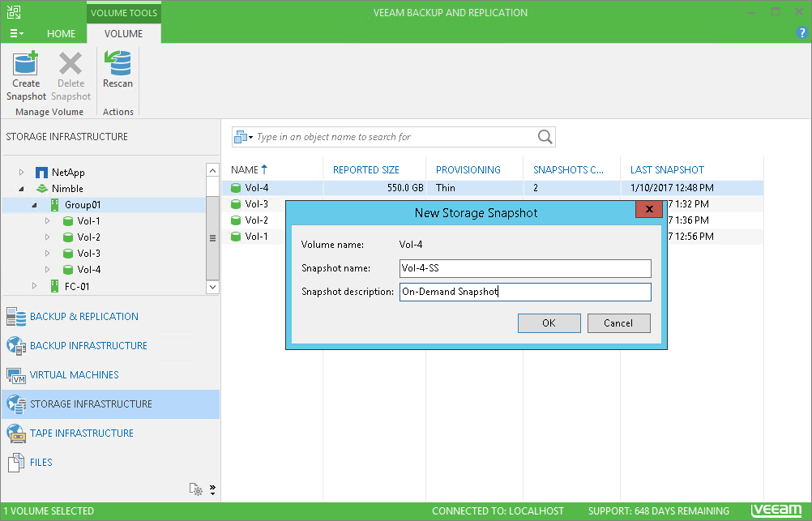Expand the Vol-4 tree node
812x521 pixels.
[47, 269]
